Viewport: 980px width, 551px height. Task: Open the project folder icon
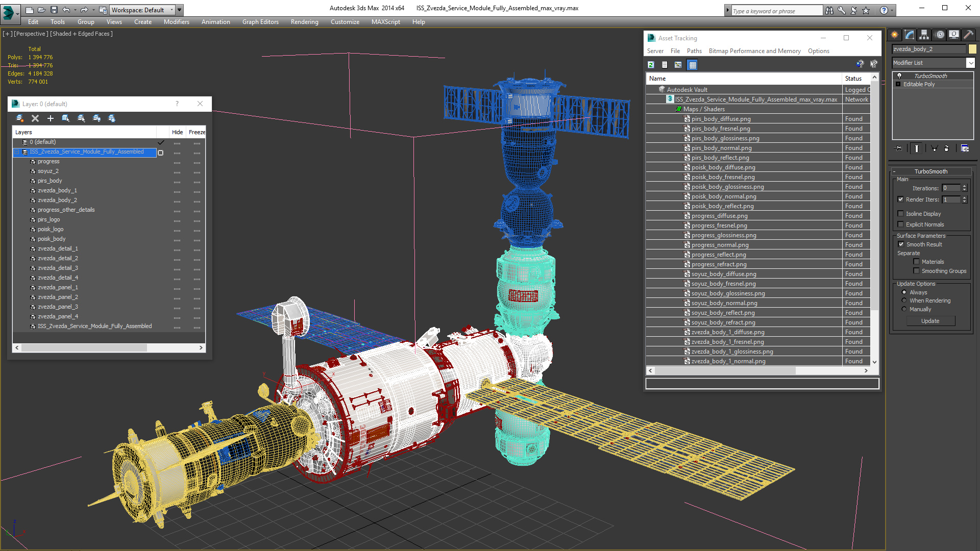103,10
